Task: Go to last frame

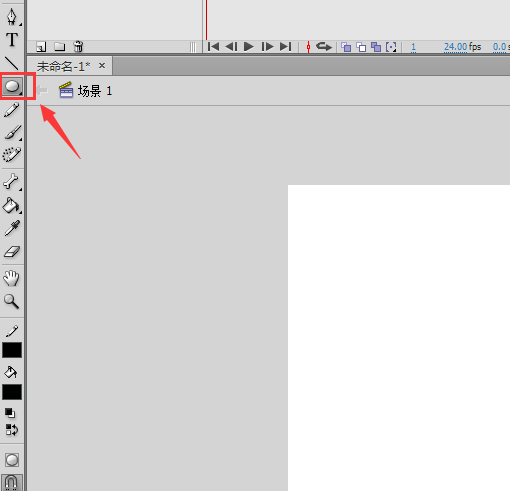Action: 285,47
